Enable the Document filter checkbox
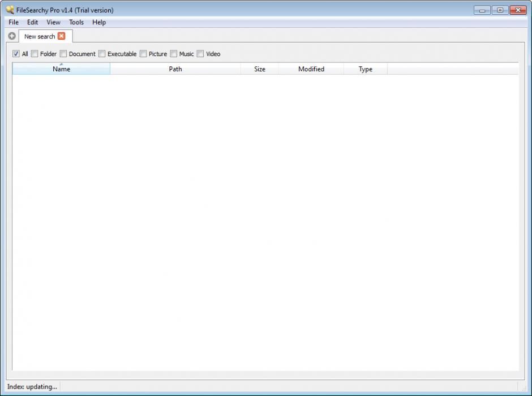 pyautogui.click(x=63, y=54)
